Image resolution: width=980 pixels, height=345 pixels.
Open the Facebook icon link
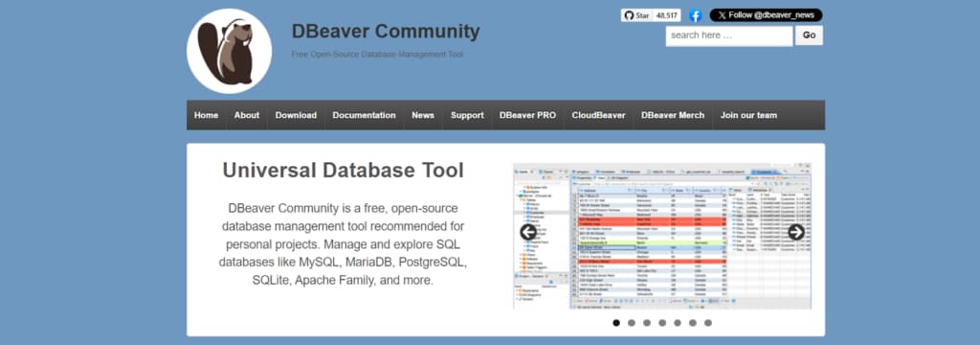pyautogui.click(x=695, y=15)
